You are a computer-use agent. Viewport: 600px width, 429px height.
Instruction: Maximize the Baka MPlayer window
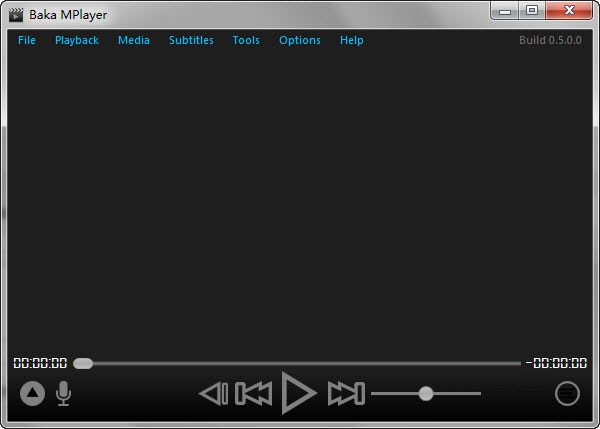(532, 10)
